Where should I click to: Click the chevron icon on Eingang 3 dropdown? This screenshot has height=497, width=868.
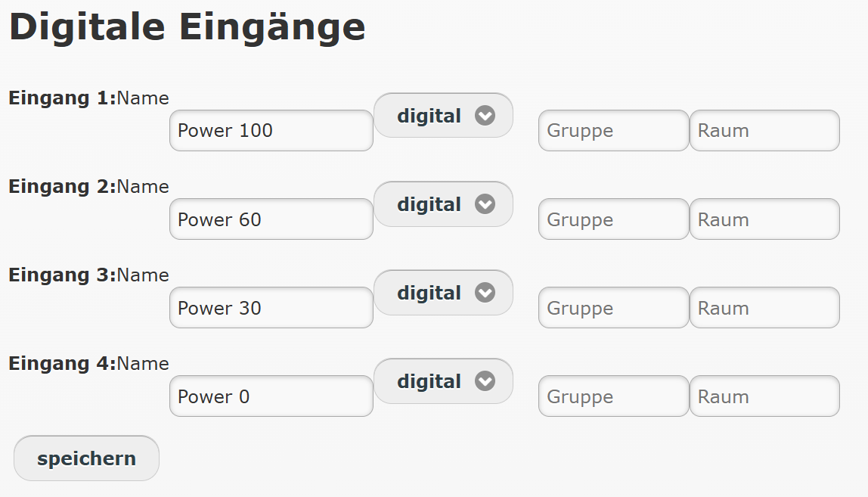[x=485, y=293]
